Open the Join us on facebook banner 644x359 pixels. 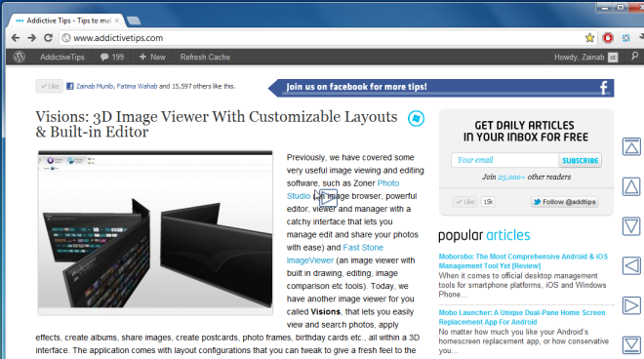tap(441, 88)
